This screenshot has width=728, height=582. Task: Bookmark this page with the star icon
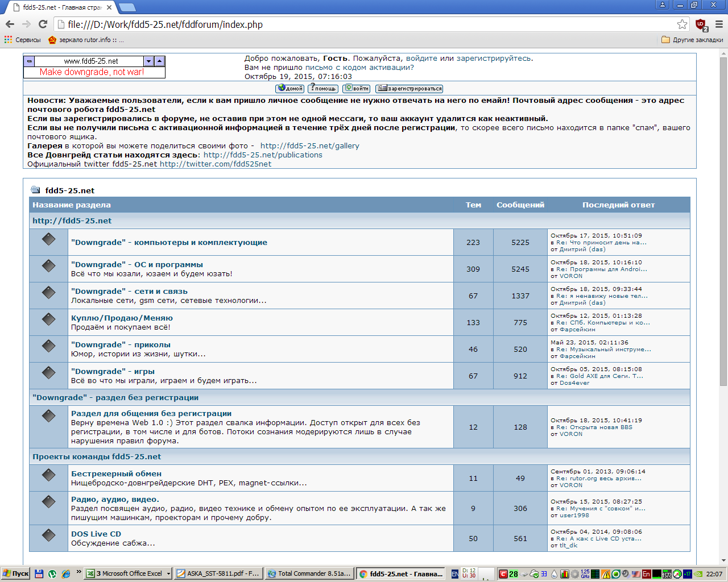[682, 24]
